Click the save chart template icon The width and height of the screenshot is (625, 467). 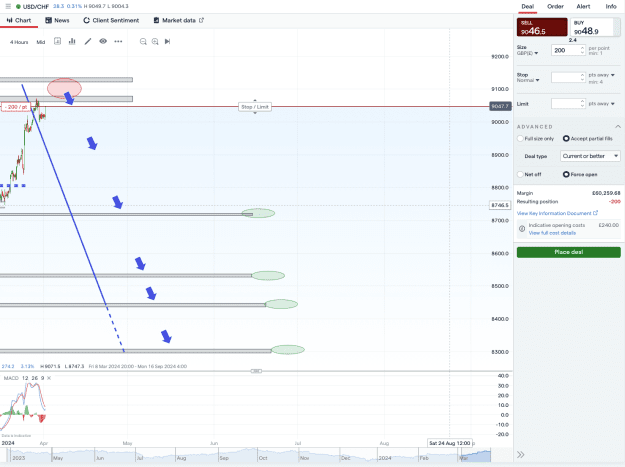click(x=57, y=41)
